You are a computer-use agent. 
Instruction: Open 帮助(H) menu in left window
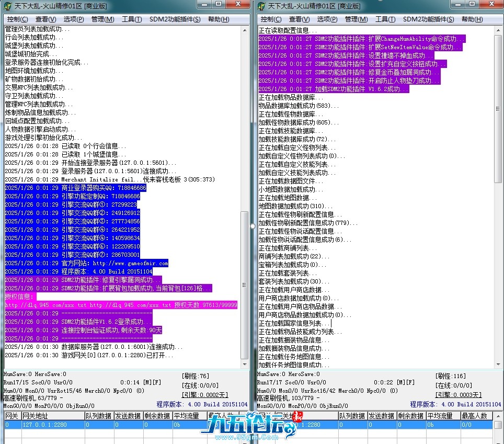pyautogui.click(x=219, y=19)
